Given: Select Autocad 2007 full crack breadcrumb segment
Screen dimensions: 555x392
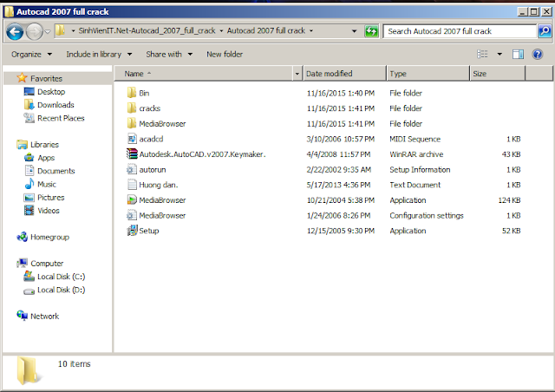Looking at the screenshot, I should [x=266, y=31].
